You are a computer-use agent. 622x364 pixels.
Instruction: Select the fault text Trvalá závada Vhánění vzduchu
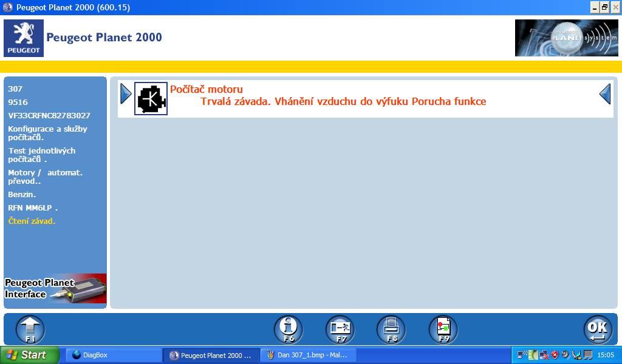tap(343, 101)
